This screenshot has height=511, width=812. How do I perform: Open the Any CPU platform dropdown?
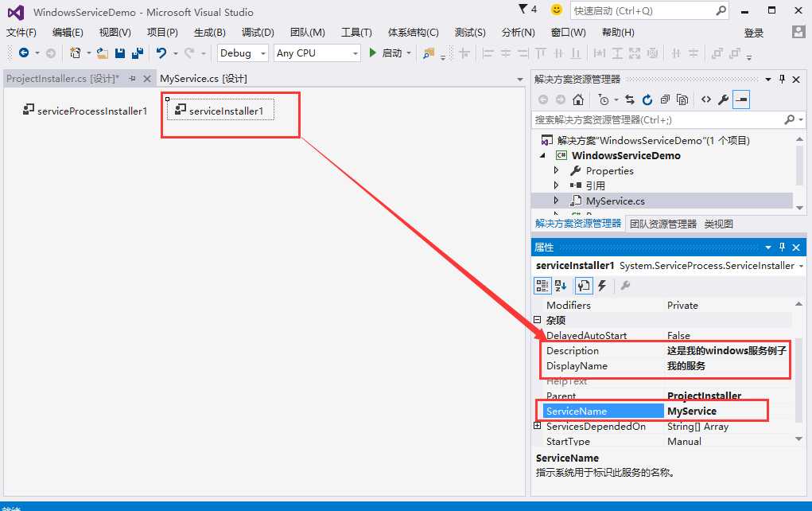click(x=355, y=53)
